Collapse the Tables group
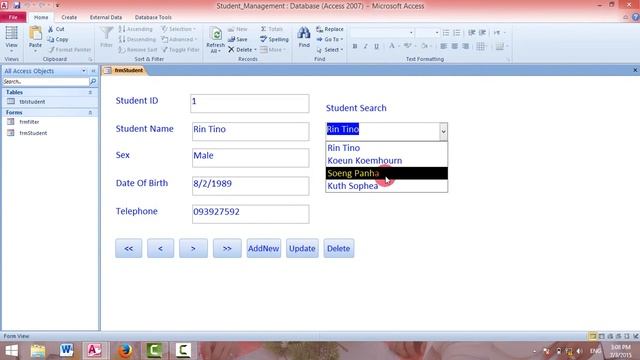Viewport: 640px width, 360px height. pyautogui.click(x=90, y=92)
